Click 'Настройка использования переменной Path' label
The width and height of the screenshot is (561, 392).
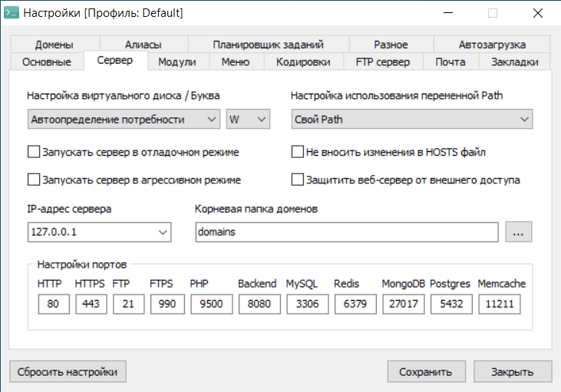pyautogui.click(x=397, y=95)
